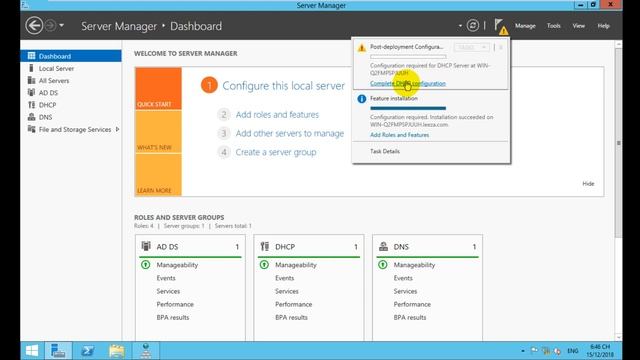Click Complete DHCP configuration link
This screenshot has height=360, width=640.
click(x=408, y=83)
